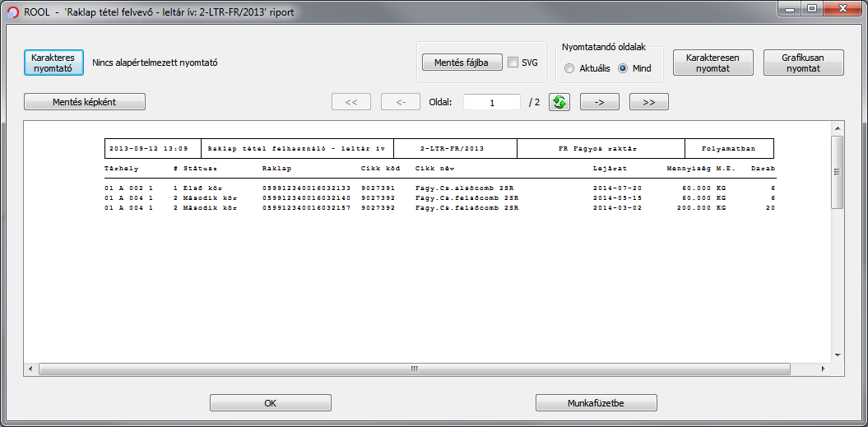This screenshot has width=868, height=427.
Task: Go to previous page with <- button
Action: click(x=401, y=102)
